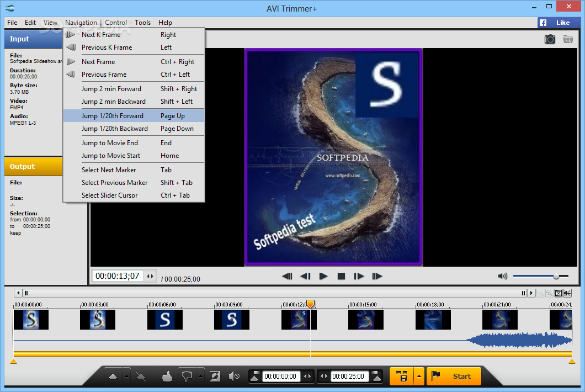The image size is (585, 392).
Task: Click the orange slider cursor on timeline
Action: (x=310, y=304)
